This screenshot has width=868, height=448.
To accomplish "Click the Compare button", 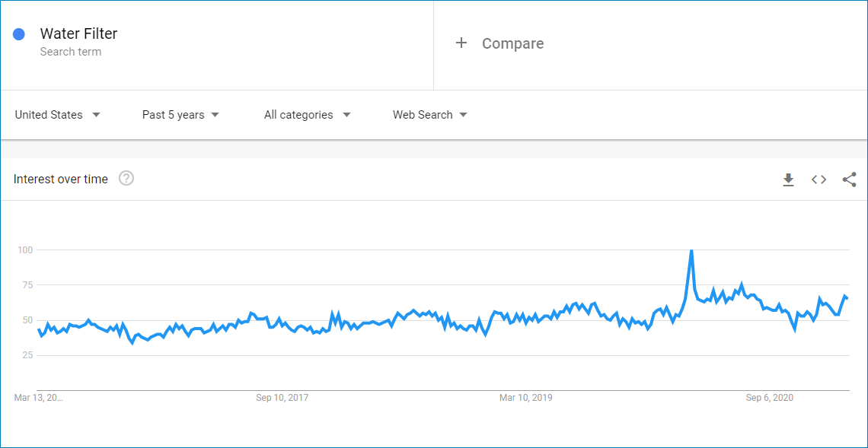I will [512, 43].
